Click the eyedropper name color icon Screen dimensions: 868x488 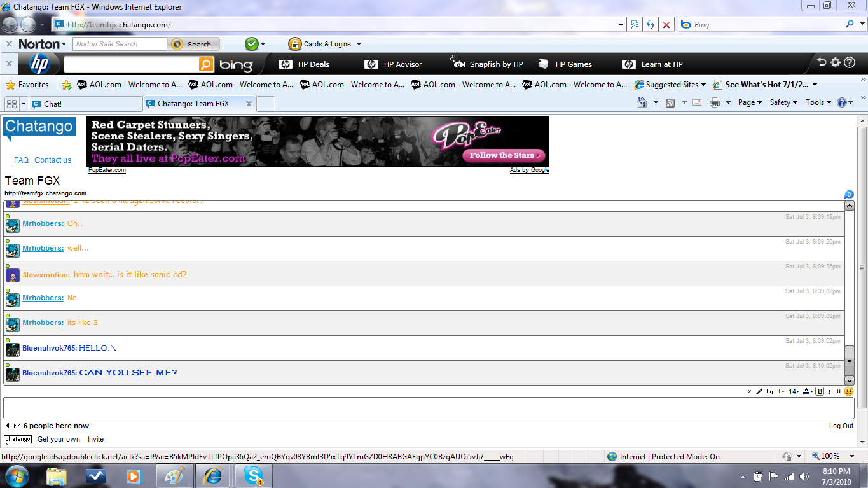coord(759,392)
